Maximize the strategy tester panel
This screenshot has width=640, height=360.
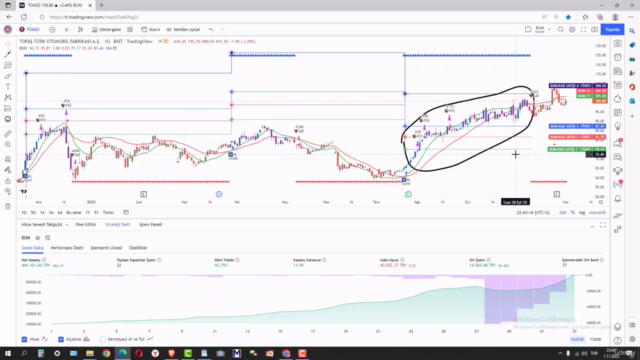pyautogui.click(x=603, y=225)
